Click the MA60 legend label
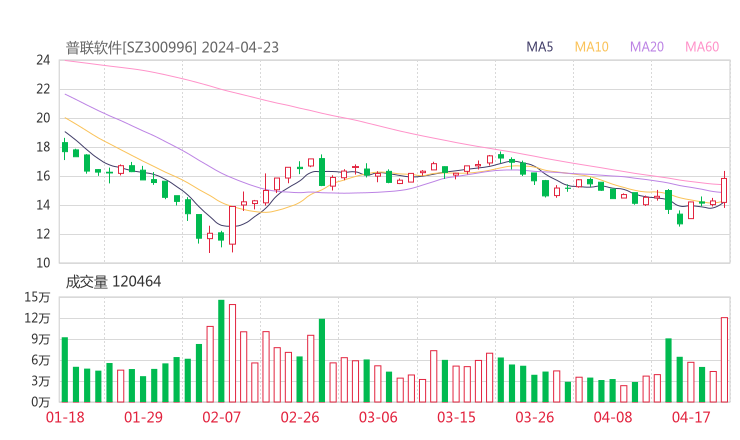 click(x=702, y=47)
